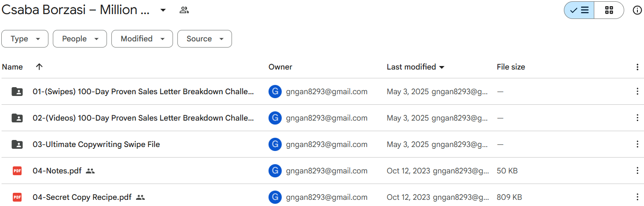Open more actions for 01-(Swipes) folder
Screen dimensions: 644x206
(x=637, y=92)
